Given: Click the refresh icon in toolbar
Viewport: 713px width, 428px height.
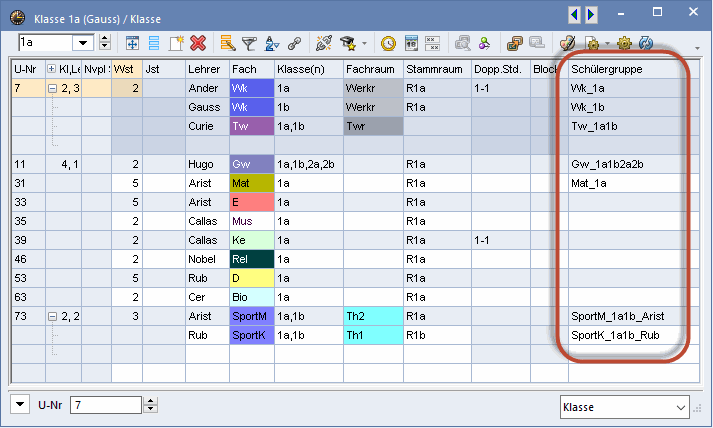Looking at the screenshot, I should tap(646, 43).
